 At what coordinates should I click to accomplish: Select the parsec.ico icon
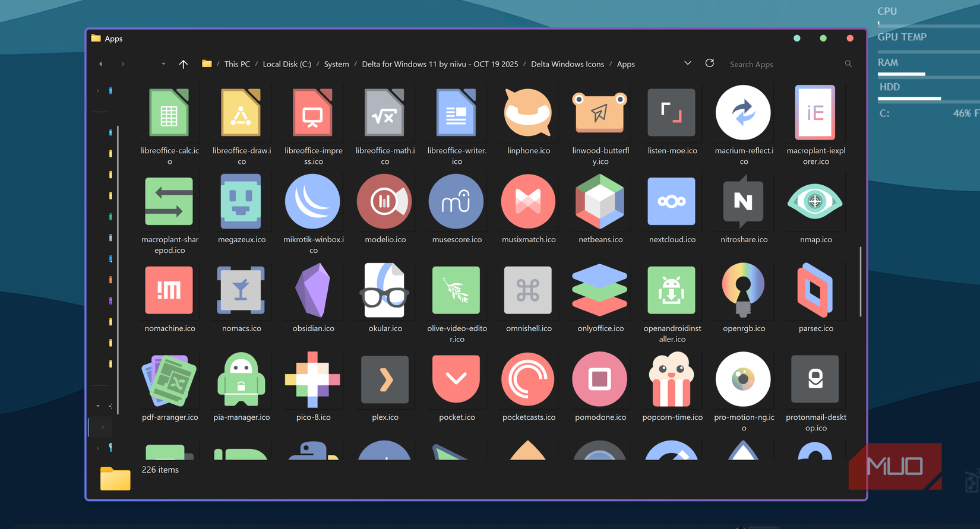click(815, 290)
